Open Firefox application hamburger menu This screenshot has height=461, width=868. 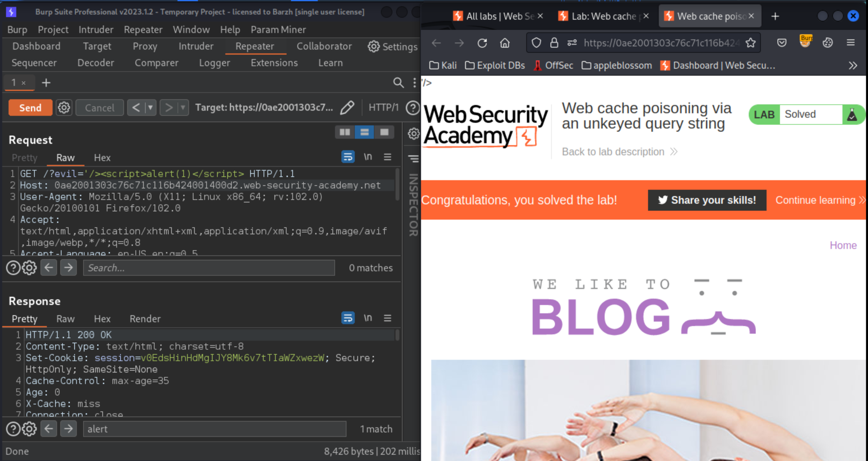click(x=851, y=43)
